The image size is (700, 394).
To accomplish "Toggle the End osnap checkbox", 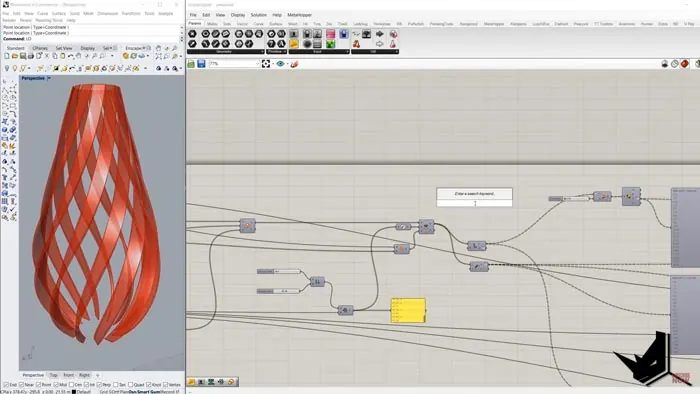I will click(6, 385).
